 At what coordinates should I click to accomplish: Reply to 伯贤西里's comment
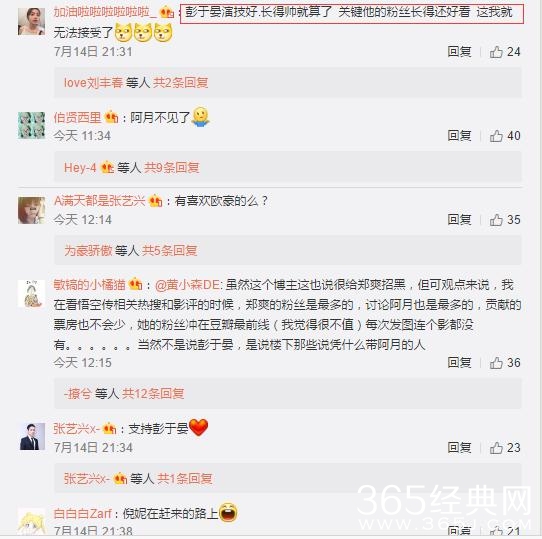tap(459, 136)
